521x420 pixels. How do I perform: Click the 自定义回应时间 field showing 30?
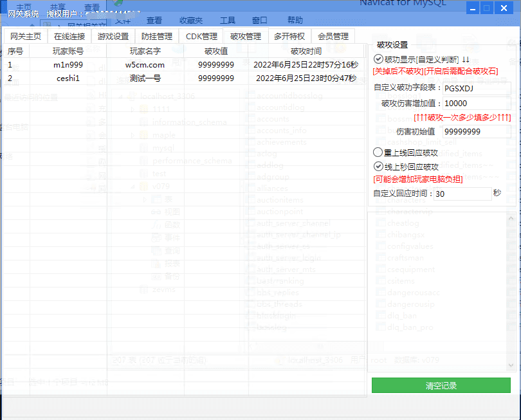point(463,194)
